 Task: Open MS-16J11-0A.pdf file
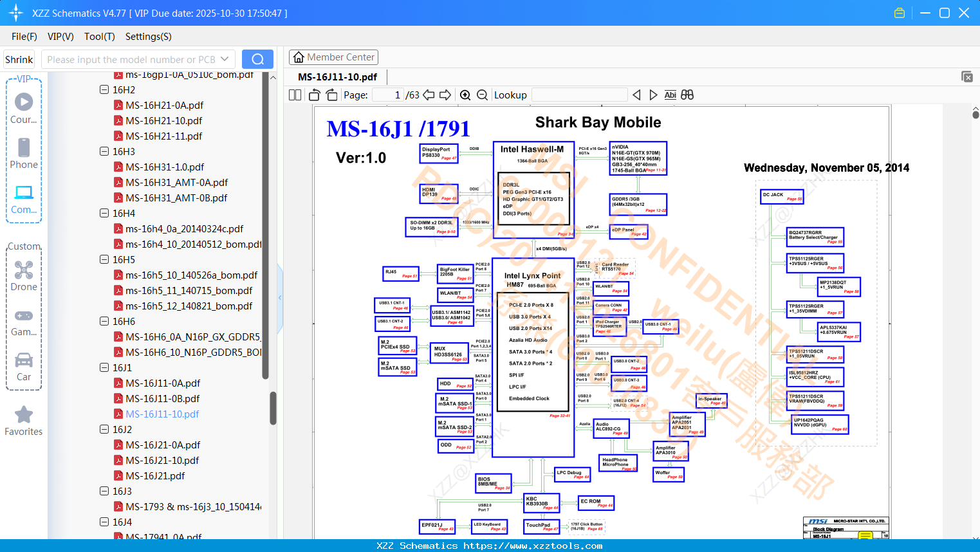point(163,383)
